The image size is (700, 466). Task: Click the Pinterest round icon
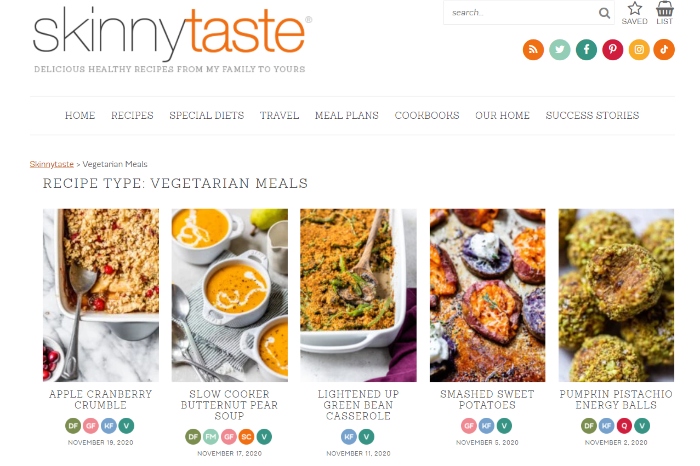coord(612,50)
